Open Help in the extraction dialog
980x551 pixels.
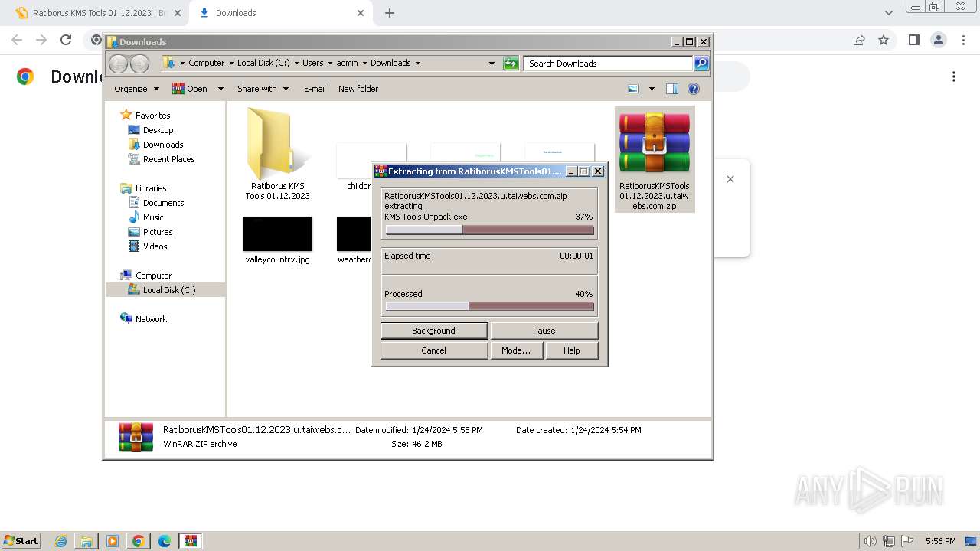pos(571,350)
